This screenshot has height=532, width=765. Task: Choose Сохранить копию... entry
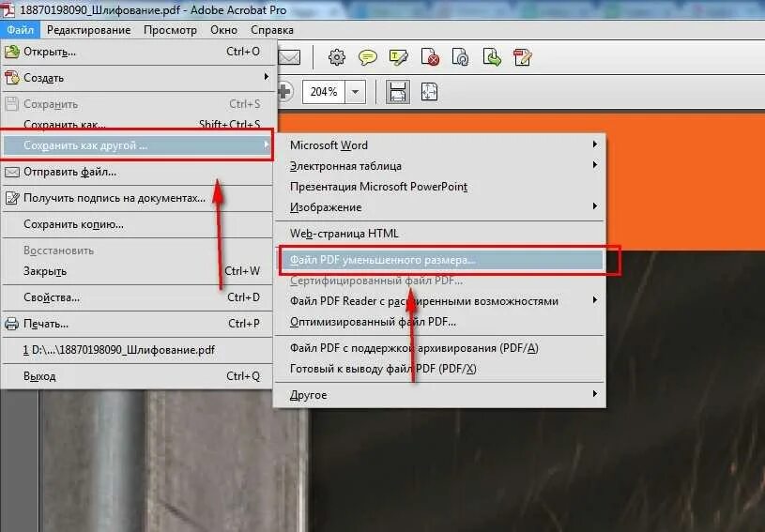point(138,224)
